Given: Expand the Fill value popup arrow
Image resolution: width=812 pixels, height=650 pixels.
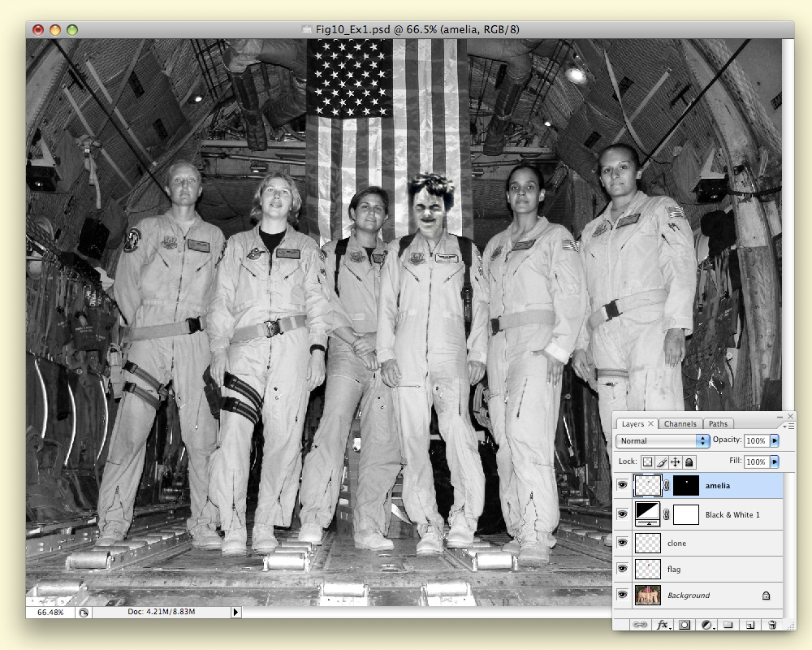Looking at the screenshot, I should (775, 461).
